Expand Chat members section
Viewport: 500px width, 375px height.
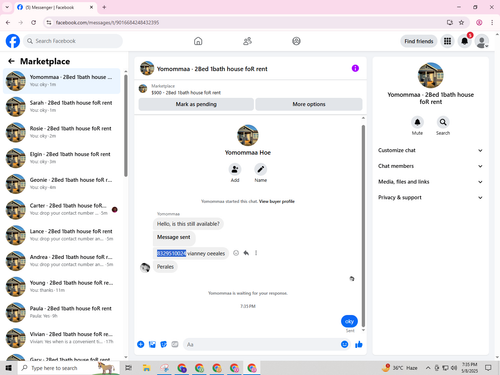(x=430, y=166)
